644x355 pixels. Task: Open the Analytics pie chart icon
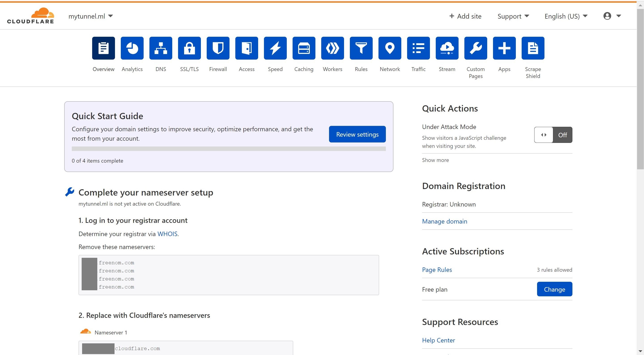(x=132, y=48)
